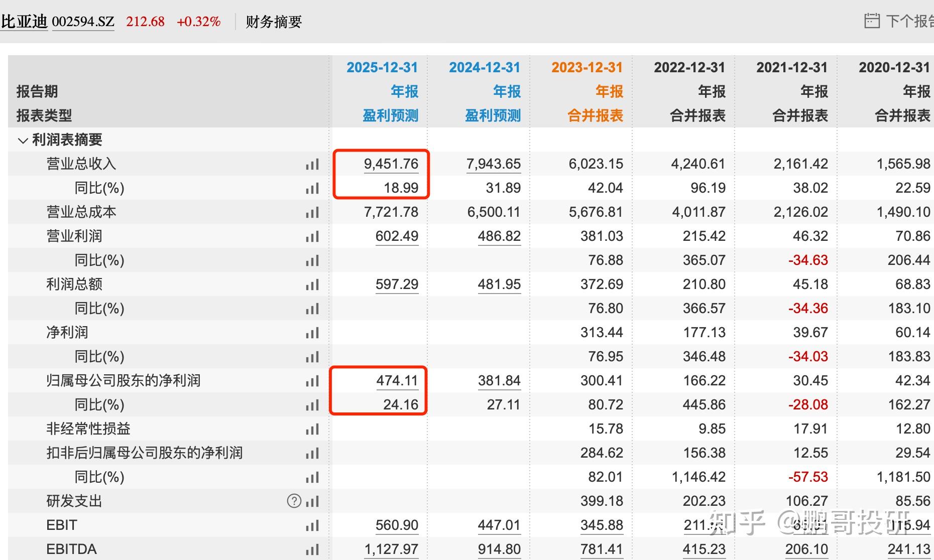Click negative growth cell -57.53
The image size is (934, 560).
(x=808, y=477)
